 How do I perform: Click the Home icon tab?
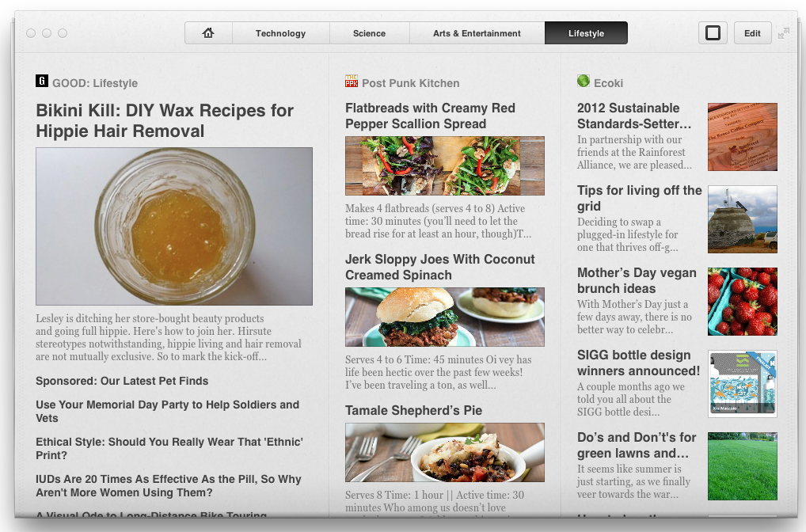[x=208, y=33]
